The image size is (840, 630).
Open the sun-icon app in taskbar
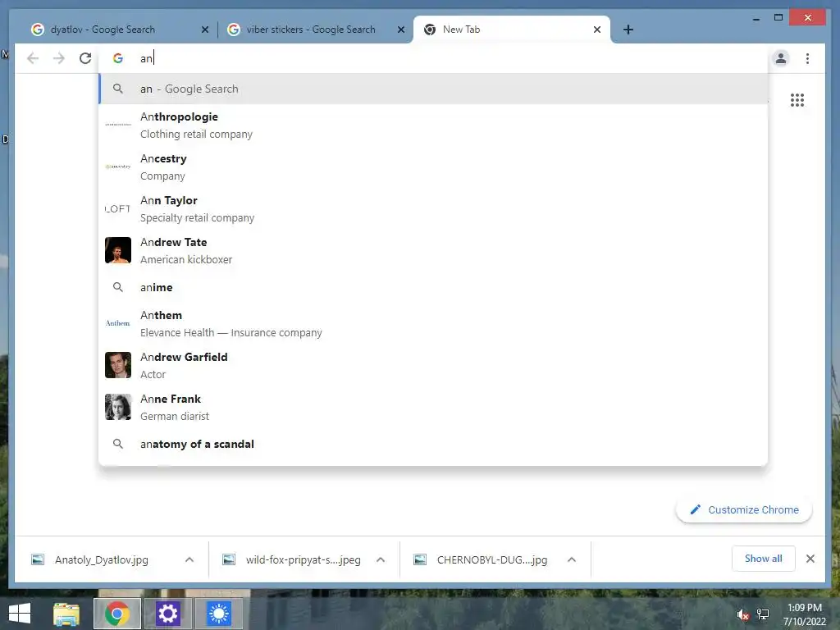pyautogui.click(x=219, y=614)
